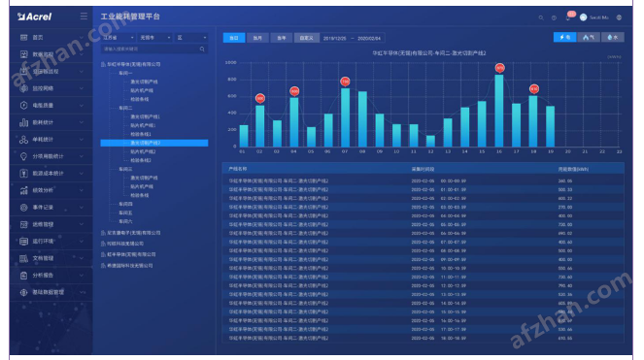
Task: Click the 分析报告 clipboard icon
Action: 24,275
